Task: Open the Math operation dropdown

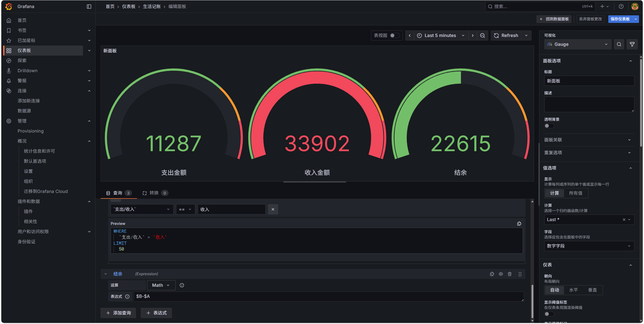Action: [x=161, y=285]
